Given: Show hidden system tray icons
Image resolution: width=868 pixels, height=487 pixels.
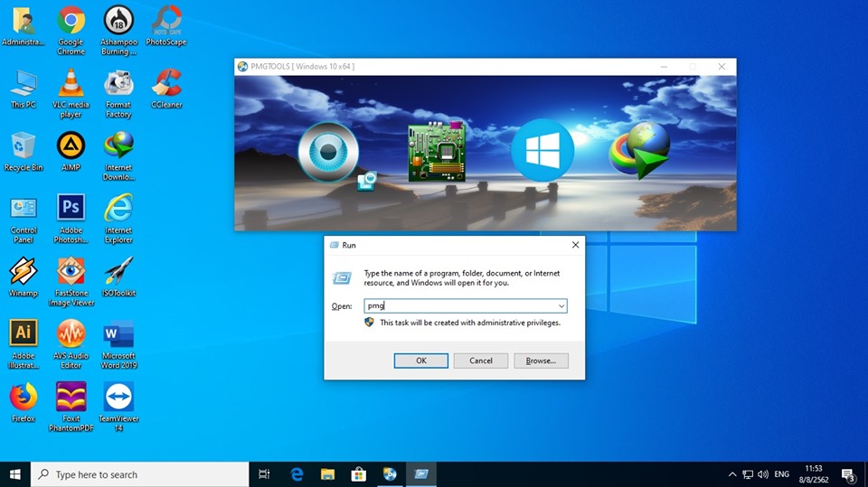Looking at the screenshot, I should pyautogui.click(x=732, y=474).
